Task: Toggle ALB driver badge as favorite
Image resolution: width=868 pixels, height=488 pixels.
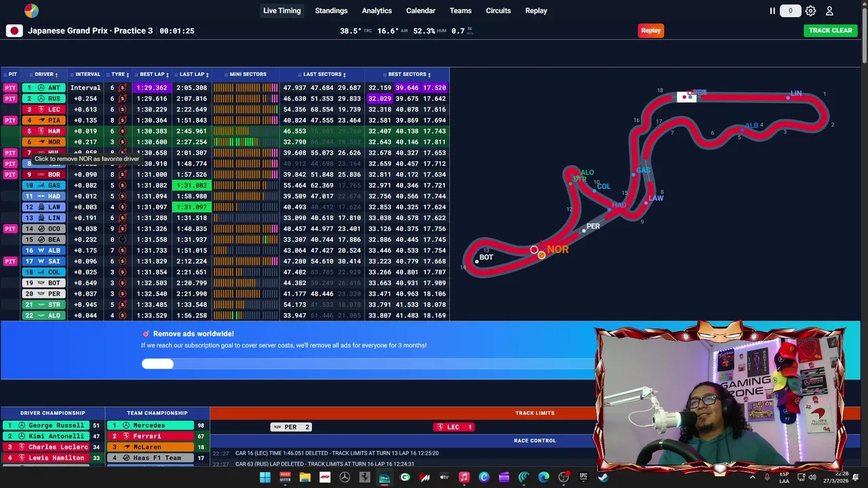Action: [43, 250]
